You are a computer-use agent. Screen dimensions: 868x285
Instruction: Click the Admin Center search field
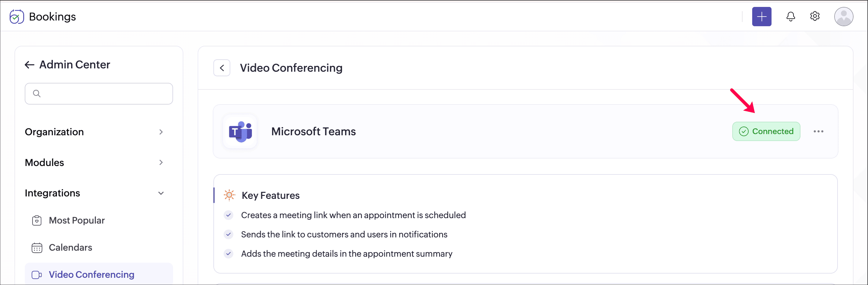point(104,93)
